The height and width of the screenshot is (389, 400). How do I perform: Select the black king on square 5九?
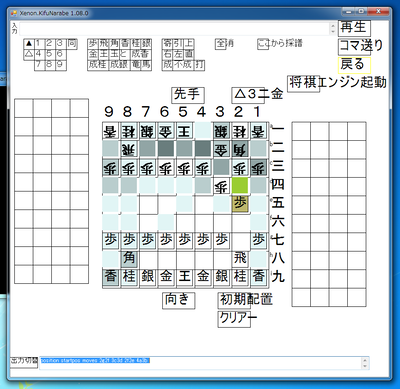pyautogui.click(x=184, y=277)
